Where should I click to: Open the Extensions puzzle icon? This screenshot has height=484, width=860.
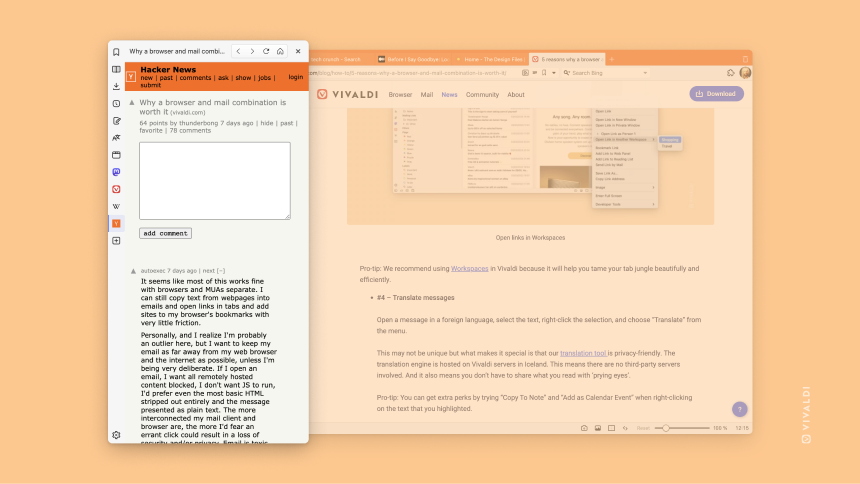pyautogui.click(x=731, y=72)
